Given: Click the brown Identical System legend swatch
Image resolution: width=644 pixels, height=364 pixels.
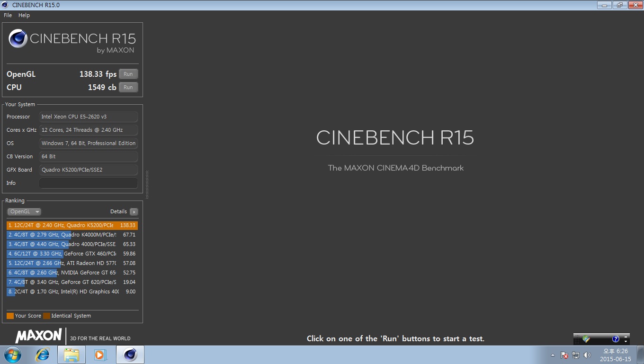Looking at the screenshot, I should tap(46, 316).
